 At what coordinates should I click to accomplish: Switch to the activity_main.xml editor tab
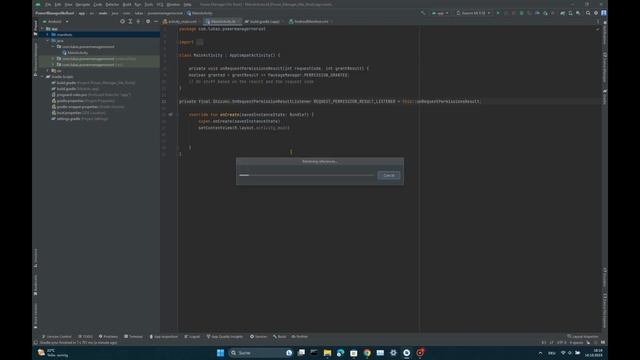(180, 21)
